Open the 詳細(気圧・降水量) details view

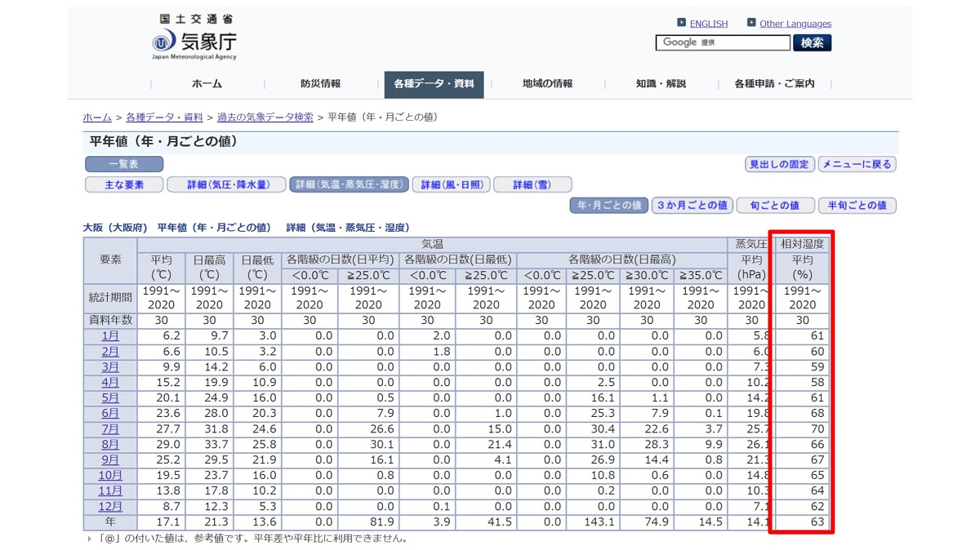(227, 184)
